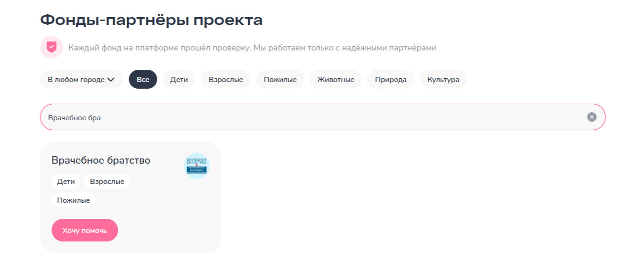The image size is (644, 266).
Task: Filter funds by "Дети" in the filter row
Action: pyautogui.click(x=179, y=79)
